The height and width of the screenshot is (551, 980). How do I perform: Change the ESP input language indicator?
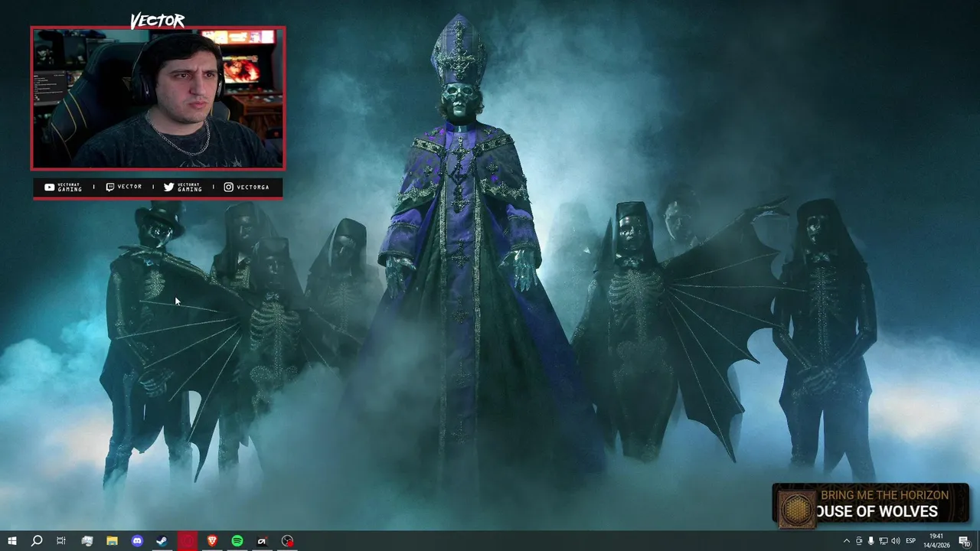[x=911, y=541]
